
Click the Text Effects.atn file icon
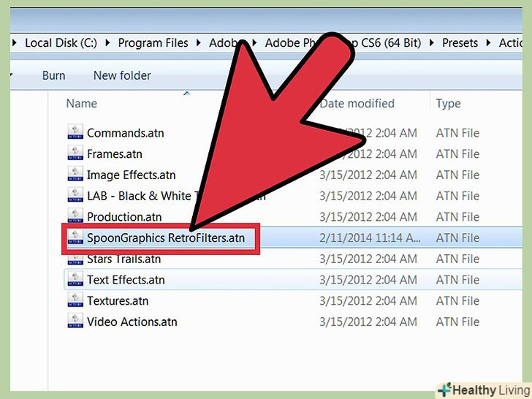click(x=75, y=279)
